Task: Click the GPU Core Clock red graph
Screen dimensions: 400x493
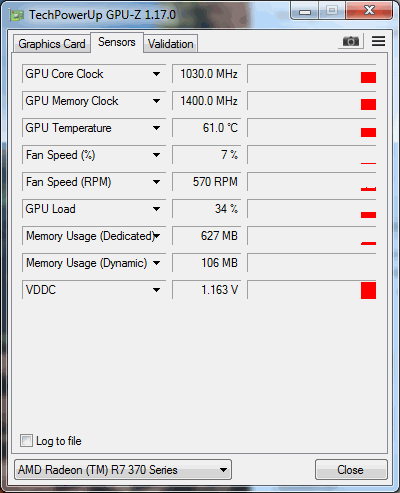Action: point(312,74)
